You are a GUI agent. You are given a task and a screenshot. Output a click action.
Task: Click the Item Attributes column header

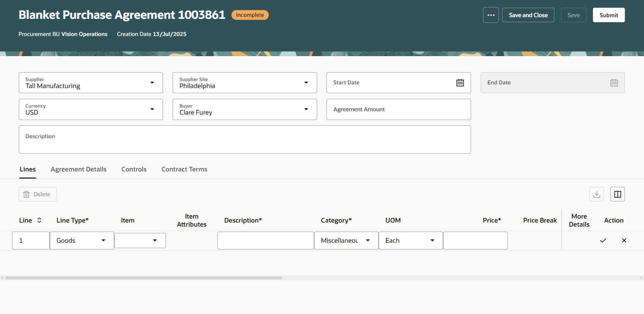tap(192, 220)
